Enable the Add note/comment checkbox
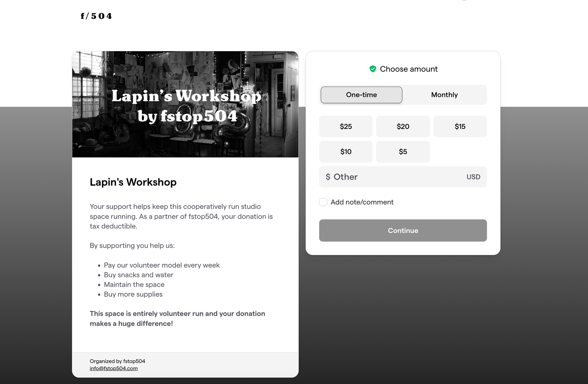This screenshot has width=588, height=384. (323, 202)
